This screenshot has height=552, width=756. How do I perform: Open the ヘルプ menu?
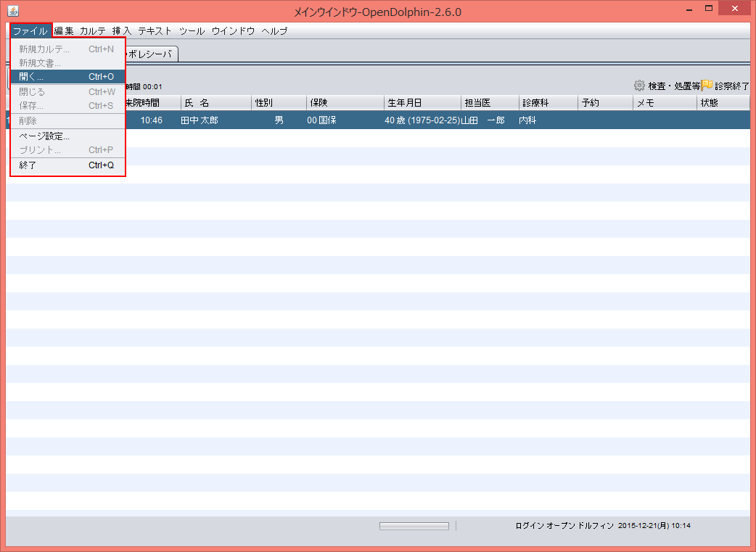pos(274,31)
